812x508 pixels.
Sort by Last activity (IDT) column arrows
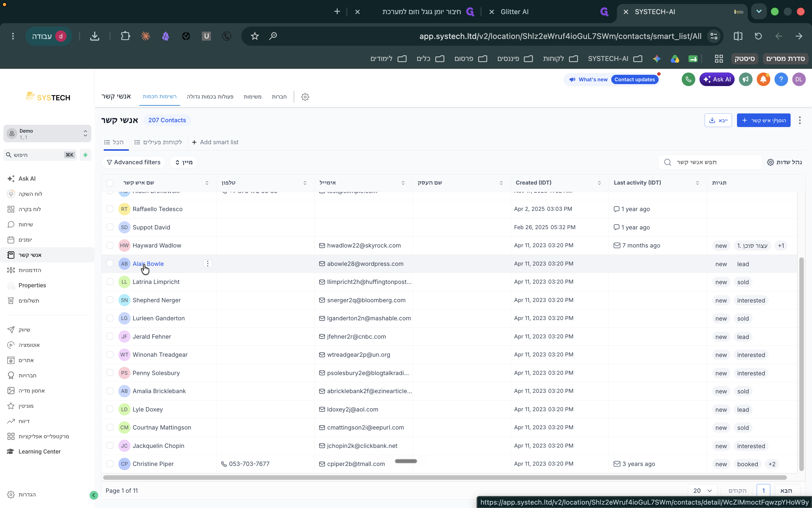(x=698, y=183)
